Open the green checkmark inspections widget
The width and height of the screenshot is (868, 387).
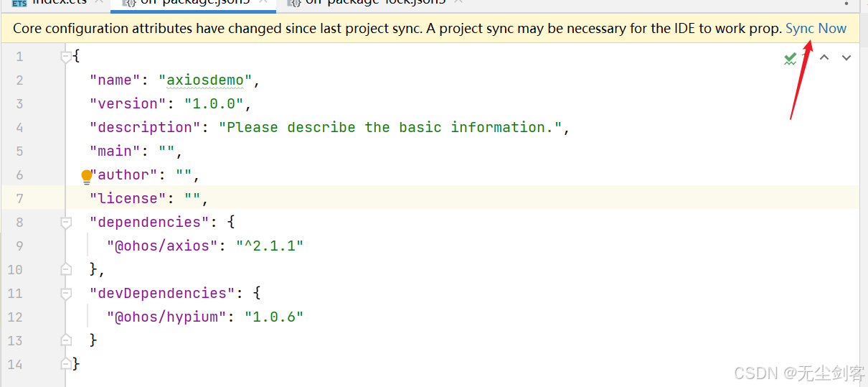tap(791, 58)
